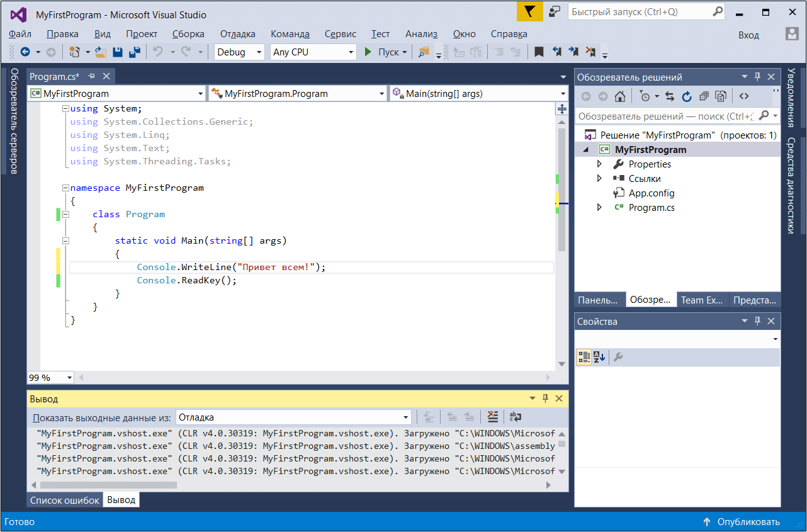807x532 pixels.
Task: Toggle a bookmark with the flag icon
Action: pyautogui.click(x=539, y=52)
